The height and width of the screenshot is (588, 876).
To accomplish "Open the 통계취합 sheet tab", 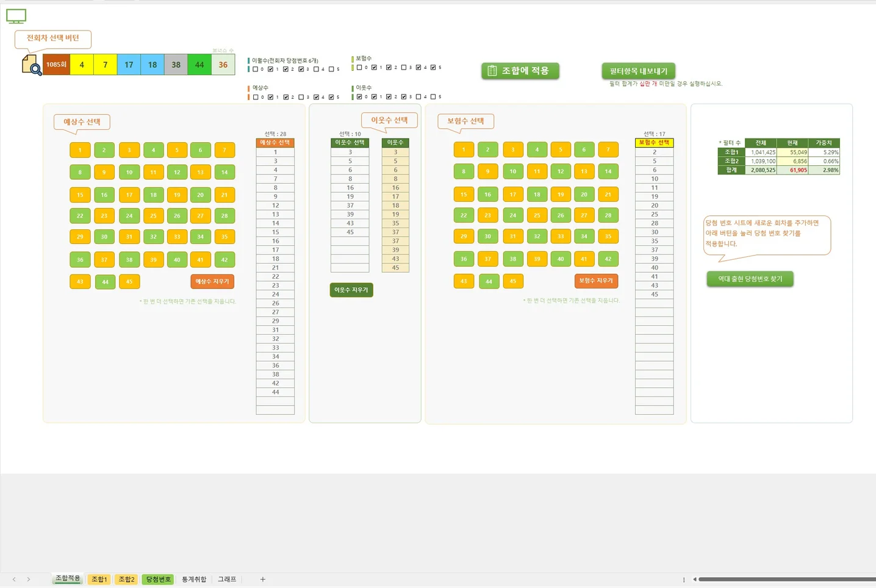I will (194, 579).
